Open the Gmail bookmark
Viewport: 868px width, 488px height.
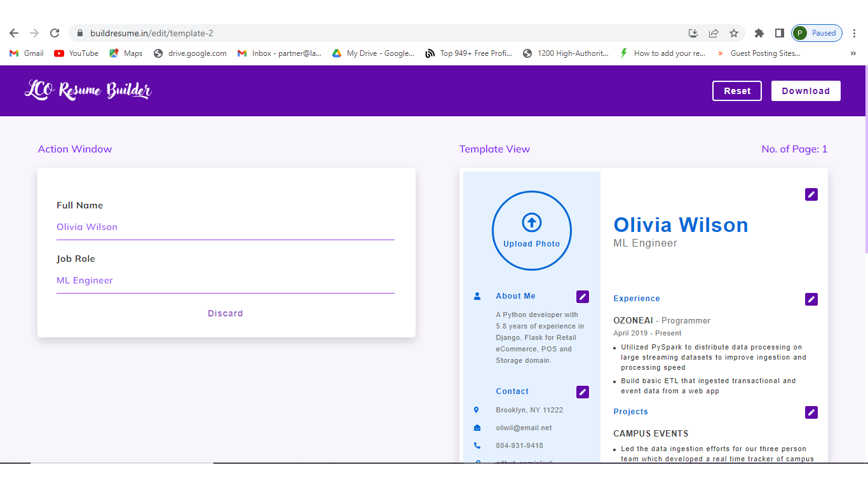pos(27,53)
